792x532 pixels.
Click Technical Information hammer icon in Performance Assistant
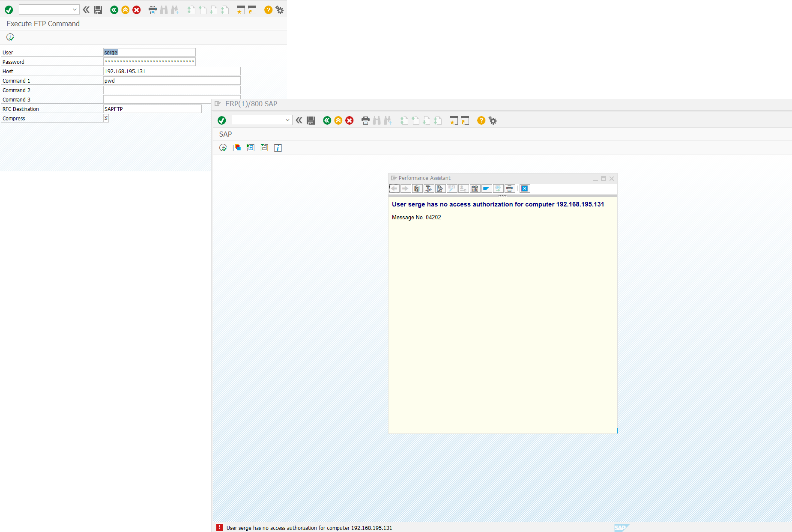(x=428, y=188)
